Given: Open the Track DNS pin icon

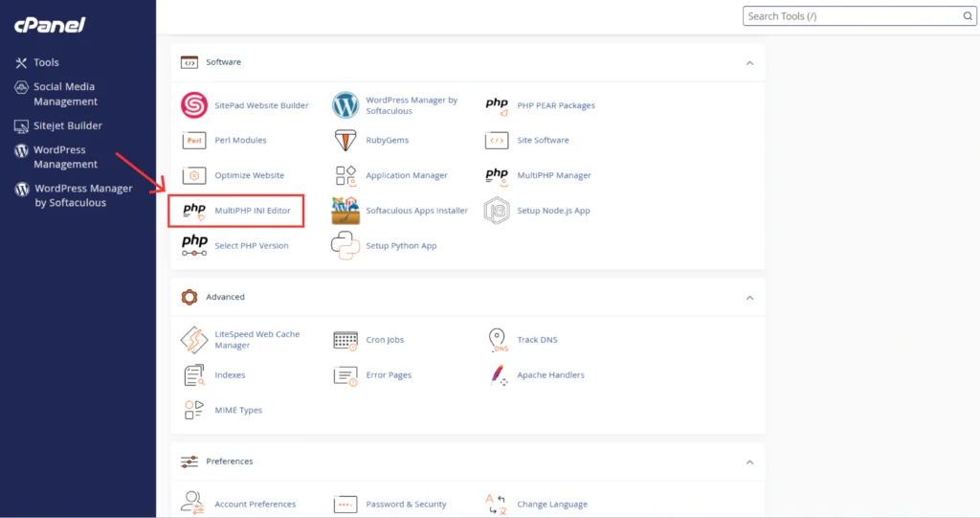Looking at the screenshot, I should point(498,340).
